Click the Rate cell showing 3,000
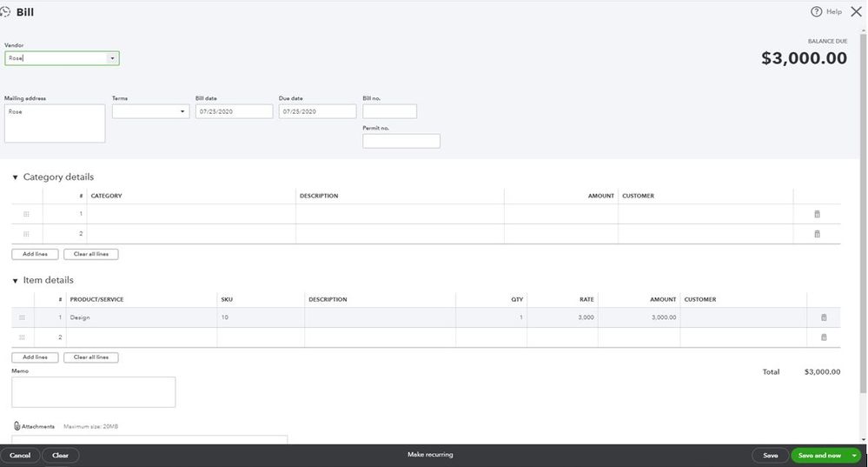868x467 pixels. click(562, 317)
